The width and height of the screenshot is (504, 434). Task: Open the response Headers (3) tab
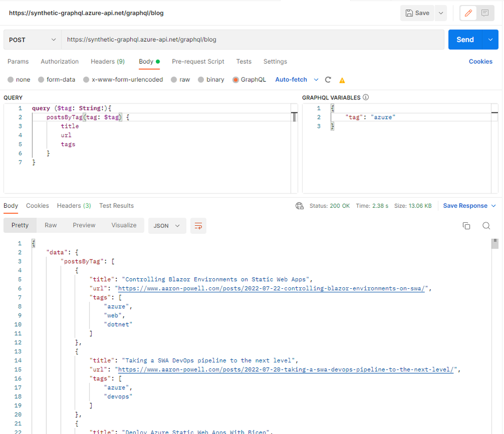[74, 206]
